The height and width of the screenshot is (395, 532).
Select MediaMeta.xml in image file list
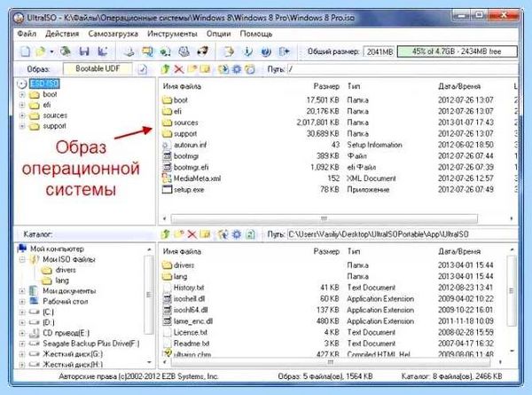pyautogui.click(x=197, y=178)
